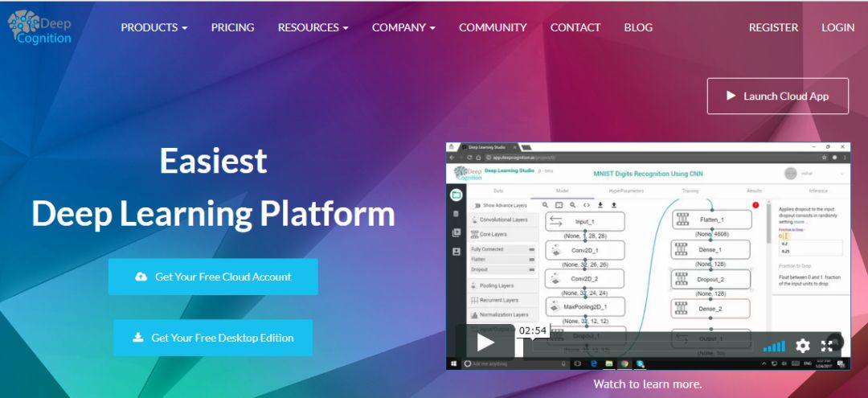Screen dimensions: 868x398
Task: Click the Dense_2 node in video preview
Action: point(710,308)
